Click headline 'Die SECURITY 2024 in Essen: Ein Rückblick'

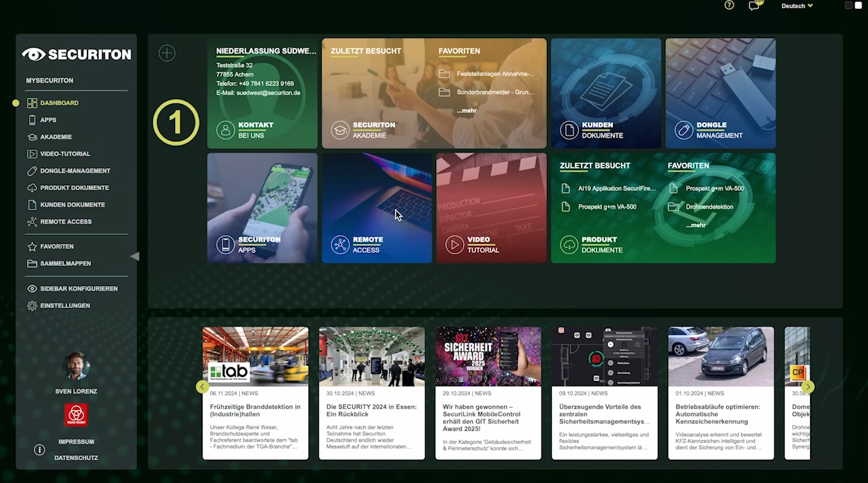(371, 411)
